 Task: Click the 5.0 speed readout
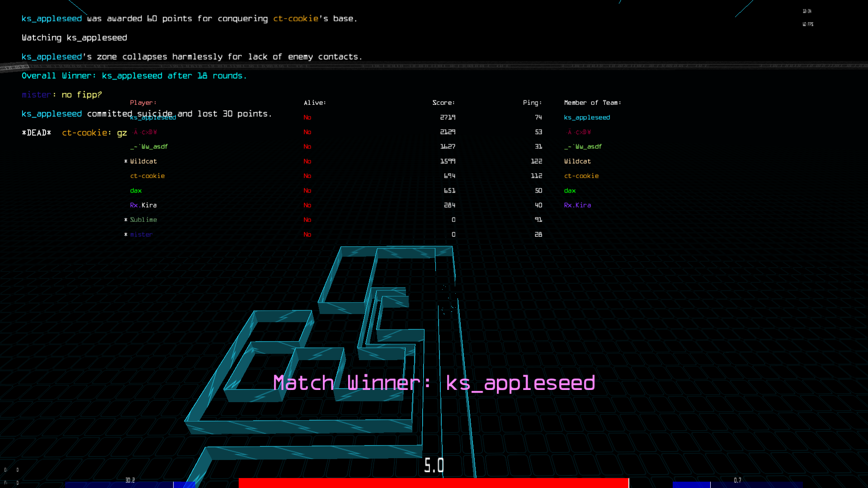pyautogui.click(x=434, y=465)
